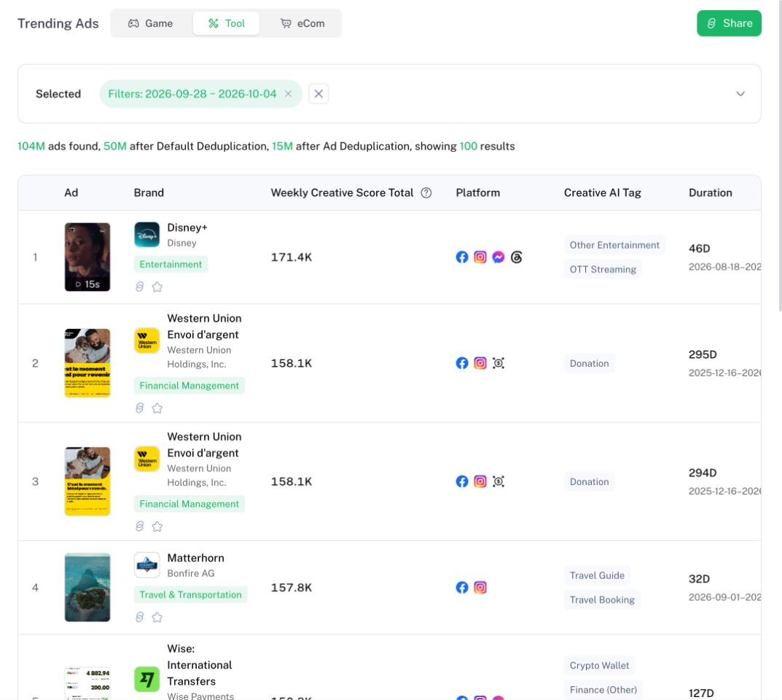This screenshot has width=782, height=700.
Task: Select the Tool tab
Action: click(227, 23)
